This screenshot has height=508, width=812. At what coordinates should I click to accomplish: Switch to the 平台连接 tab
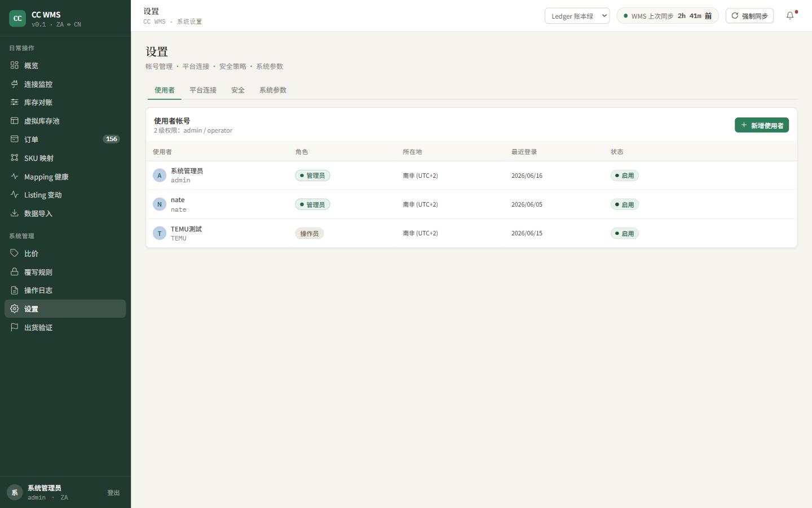pos(203,90)
